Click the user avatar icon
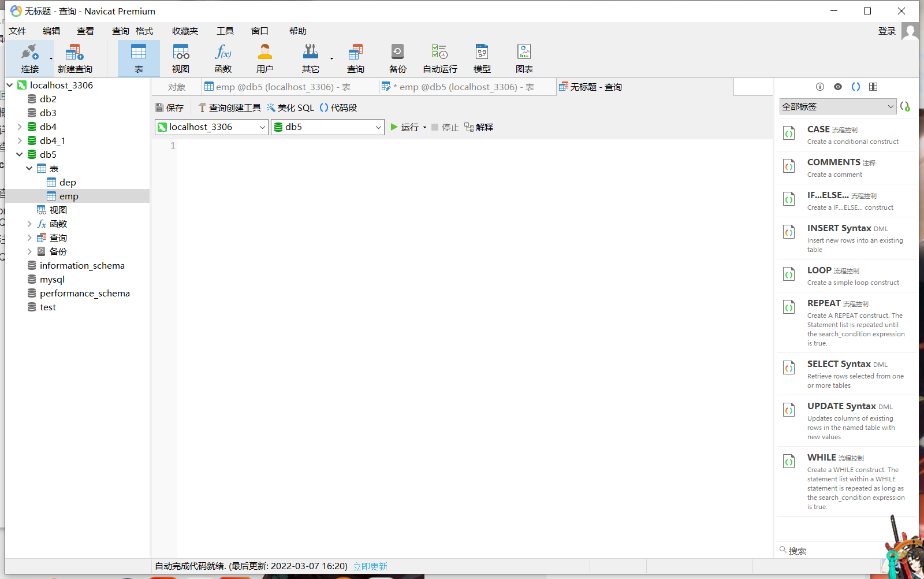 point(910,31)
